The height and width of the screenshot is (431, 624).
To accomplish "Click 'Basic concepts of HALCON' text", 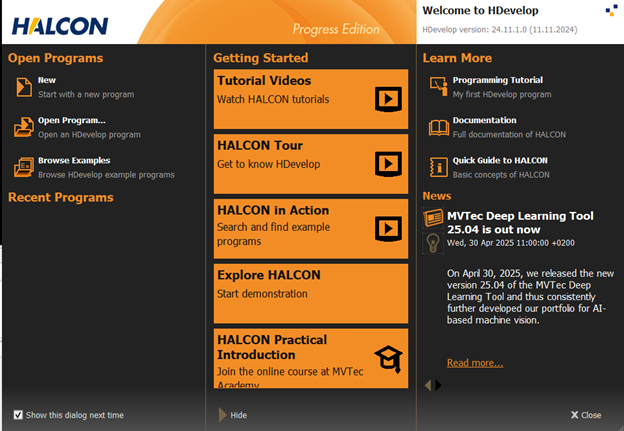I will pos(501,175).
